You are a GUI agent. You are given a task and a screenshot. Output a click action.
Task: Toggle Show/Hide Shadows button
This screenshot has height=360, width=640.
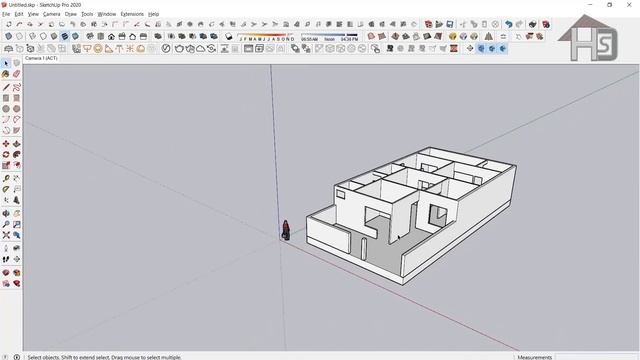click(229, 36)
